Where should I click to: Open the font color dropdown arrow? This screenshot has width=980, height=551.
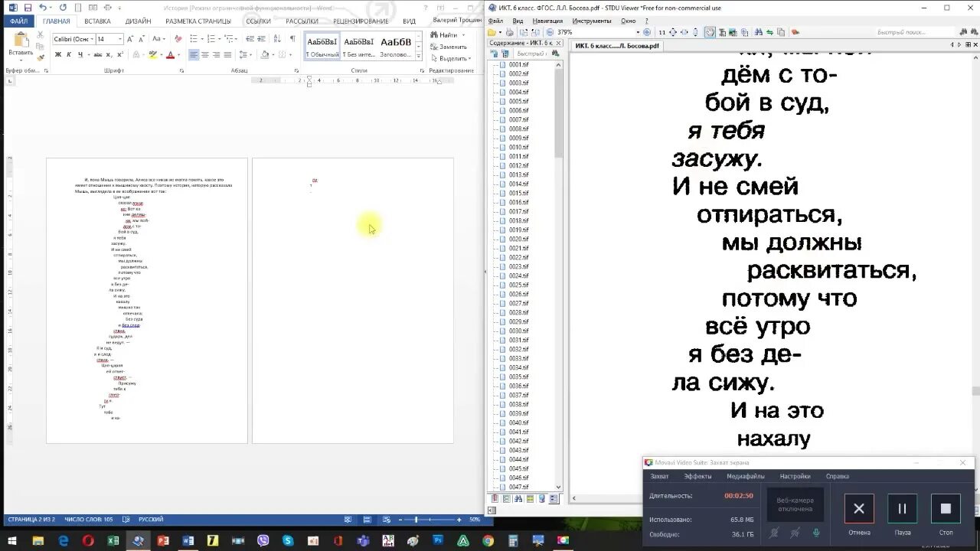pyautogui.click(x=178, y=55)
